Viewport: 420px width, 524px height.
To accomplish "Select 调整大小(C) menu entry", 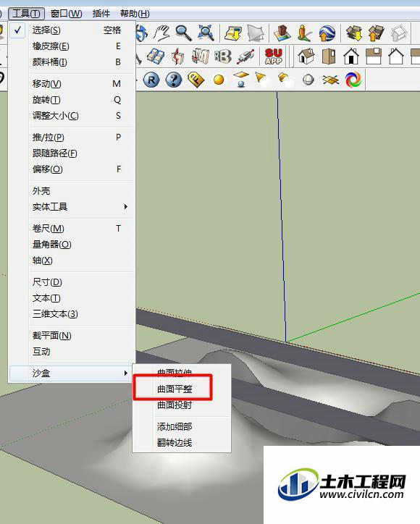I will 72,116.
